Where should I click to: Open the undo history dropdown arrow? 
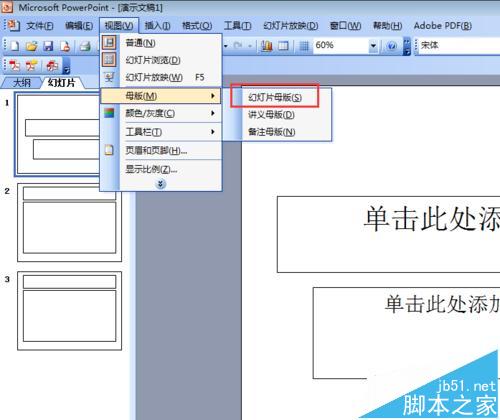pos(226,45)
